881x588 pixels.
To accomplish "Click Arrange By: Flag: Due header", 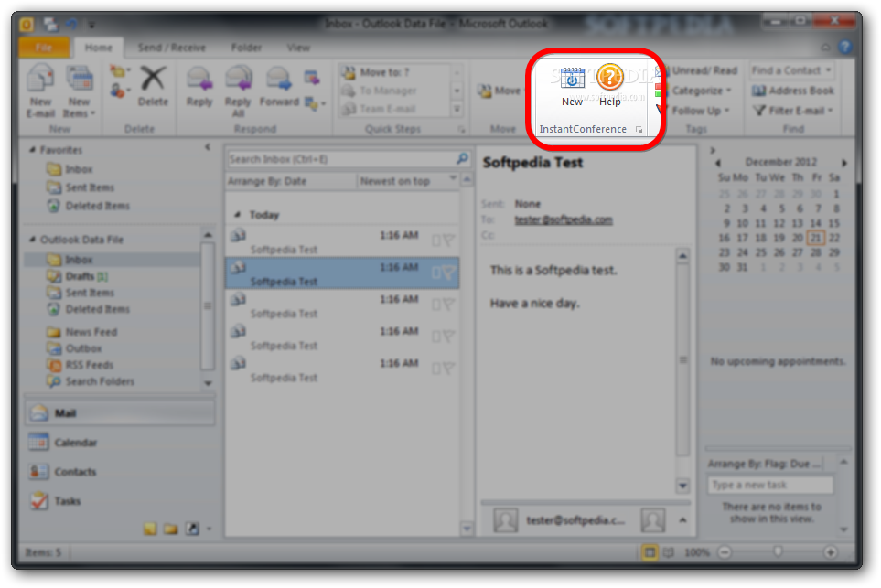I will [x=765, y=464].
